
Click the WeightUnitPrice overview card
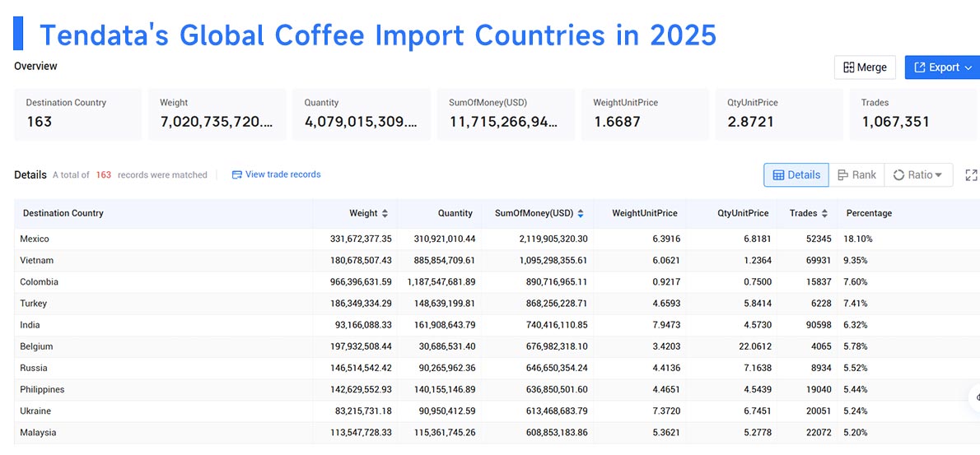click(645, 114)
